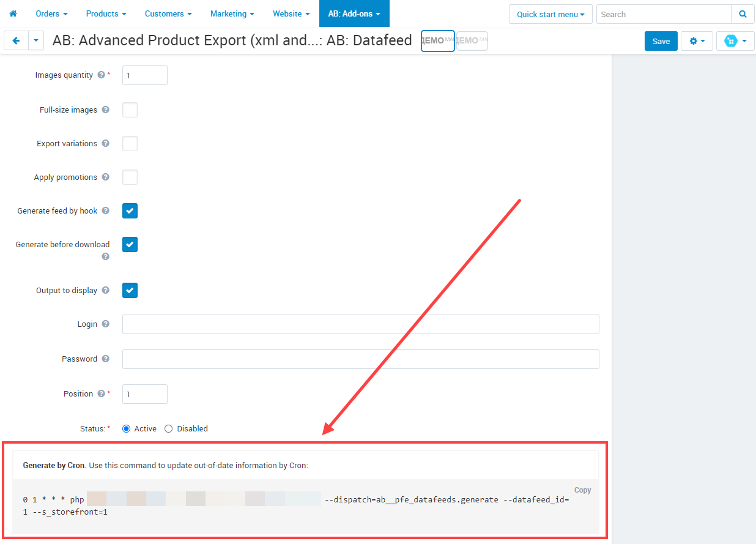Enable the Full-size images checkbox

click(x=130, y=110)
